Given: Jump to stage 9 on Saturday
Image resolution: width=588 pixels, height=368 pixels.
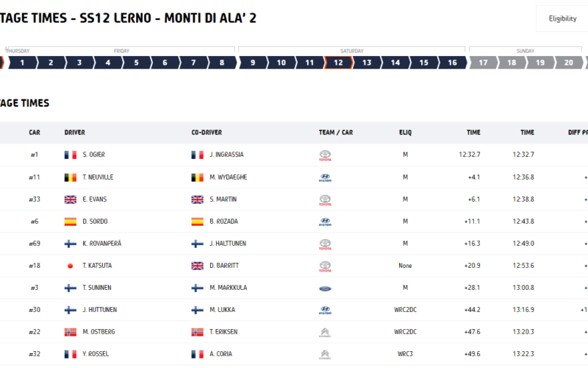Looking at the screenshot, I should 253,63.
